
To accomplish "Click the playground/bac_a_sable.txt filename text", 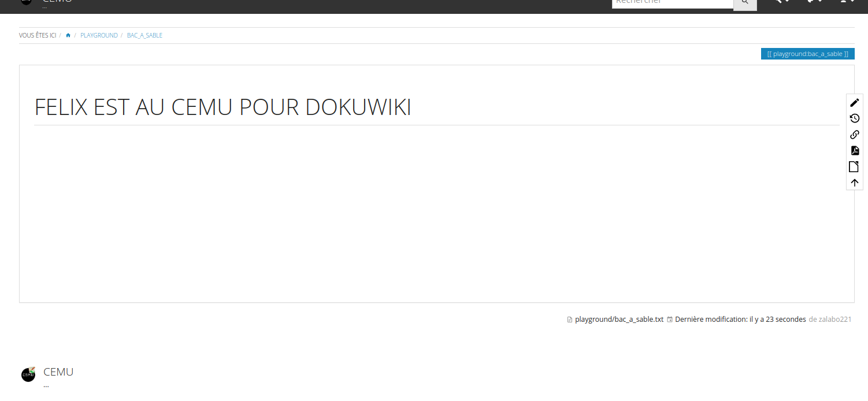I will pyautogui.click(x=619, y=320).
